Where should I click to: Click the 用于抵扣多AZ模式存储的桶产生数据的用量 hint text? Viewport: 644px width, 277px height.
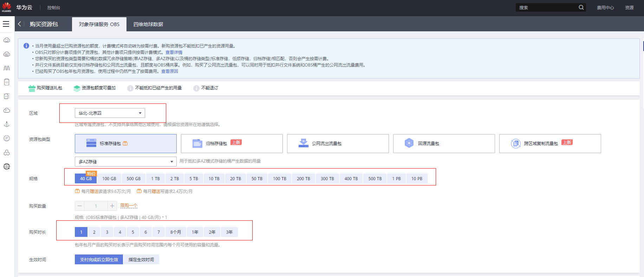pyautogui.click(x=220, y=161)
